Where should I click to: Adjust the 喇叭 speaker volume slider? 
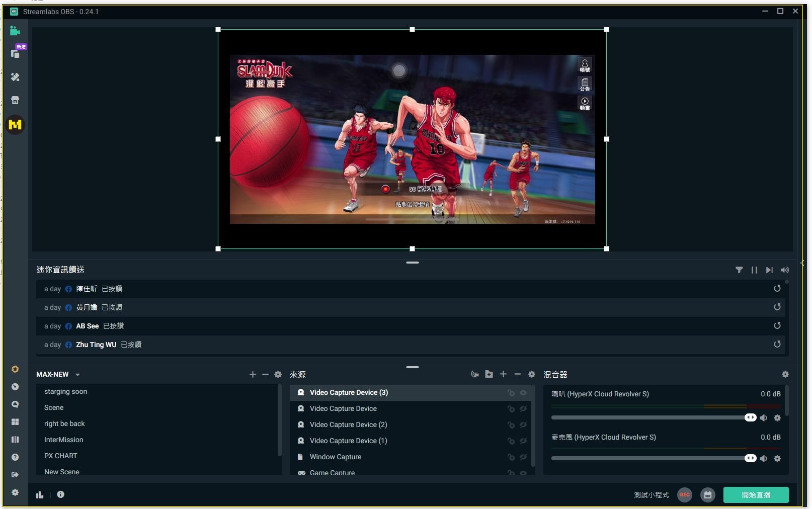click(654, 418)
